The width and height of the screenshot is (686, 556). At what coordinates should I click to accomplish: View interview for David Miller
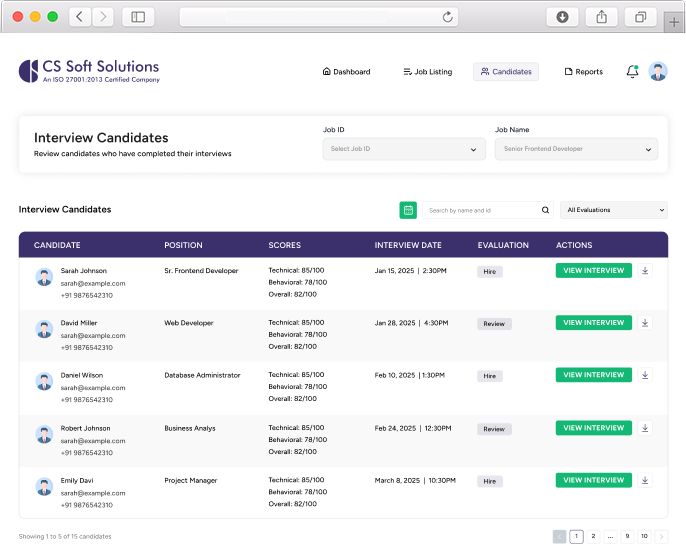[593, 323]
